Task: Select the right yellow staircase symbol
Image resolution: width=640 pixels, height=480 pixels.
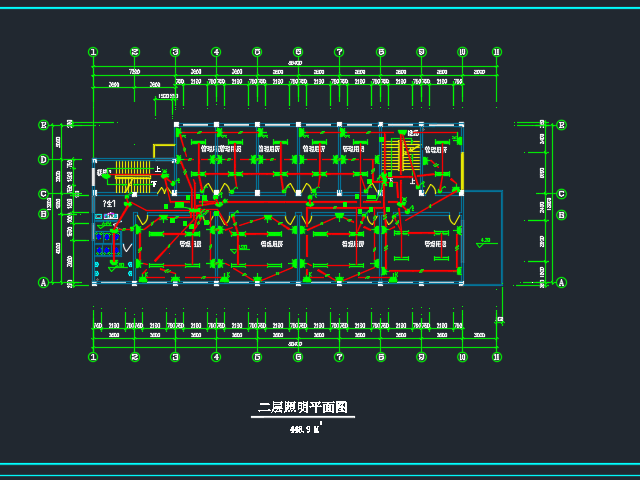Action: [407, 156]
